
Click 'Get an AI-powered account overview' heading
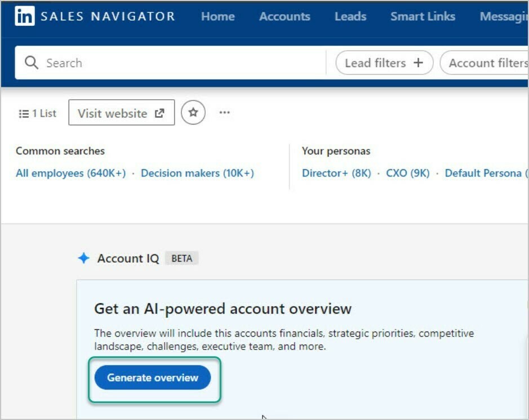223,309
